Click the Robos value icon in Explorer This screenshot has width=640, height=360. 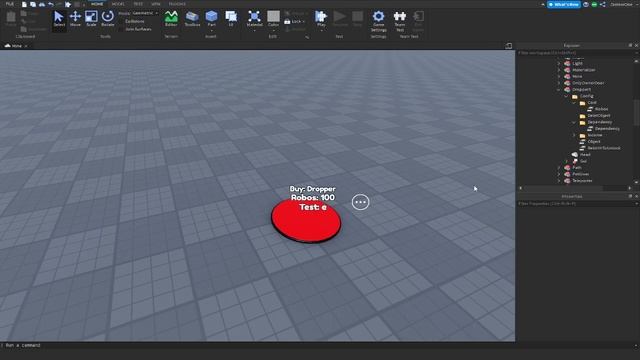click(590, 109)
